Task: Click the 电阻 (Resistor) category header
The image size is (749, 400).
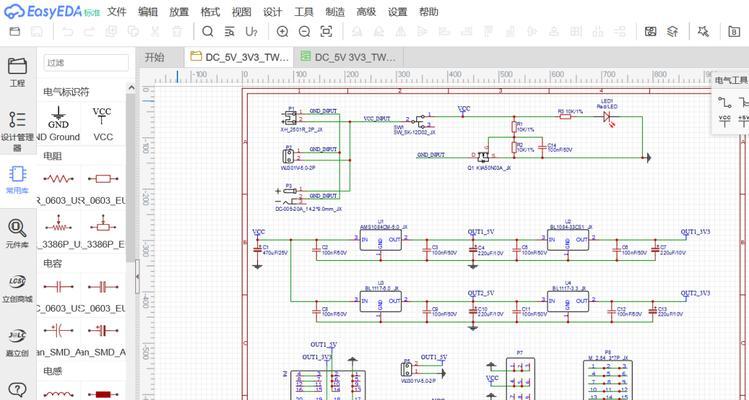Action: 53,156
